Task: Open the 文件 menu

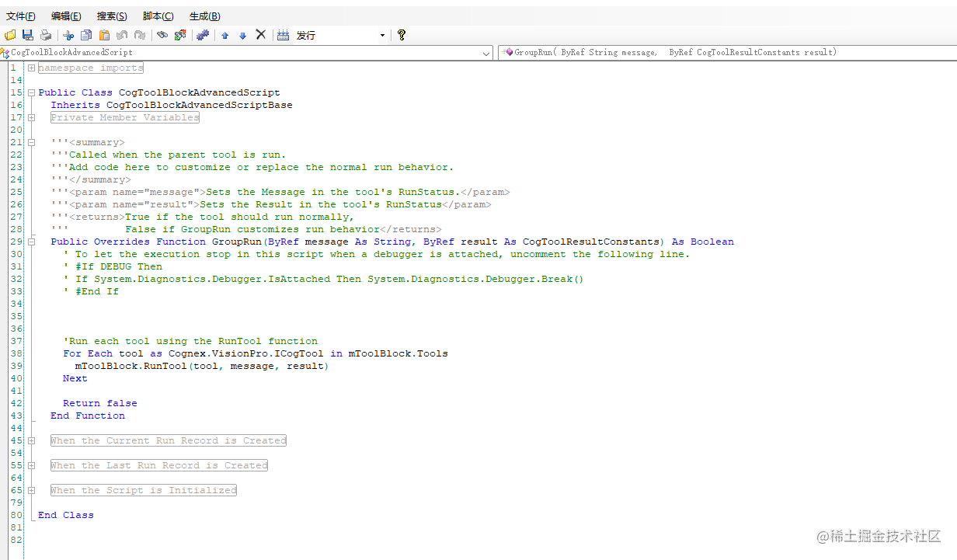Action: [x=20, y=16]
